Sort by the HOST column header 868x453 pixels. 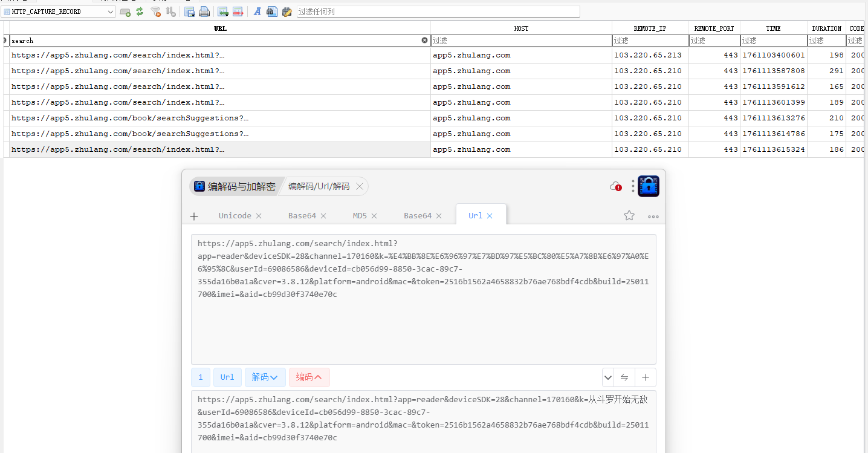pos(521,28)
